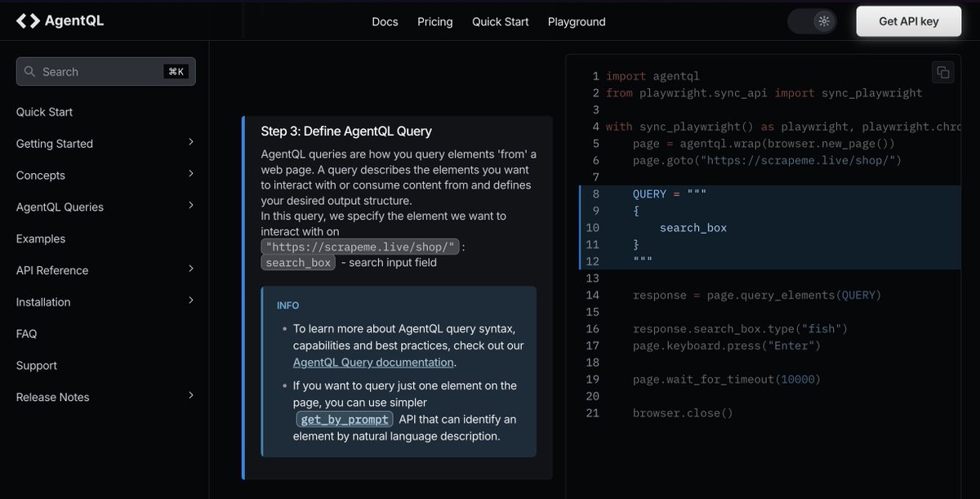This screenshot has width=980, height=499.
Task: Click the code line QUERY = """
Action: coord(670,194)
